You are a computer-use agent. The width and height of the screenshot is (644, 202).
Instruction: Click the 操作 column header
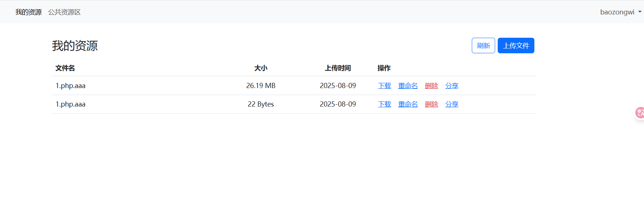pyautogui.click(x=384, y=68)
